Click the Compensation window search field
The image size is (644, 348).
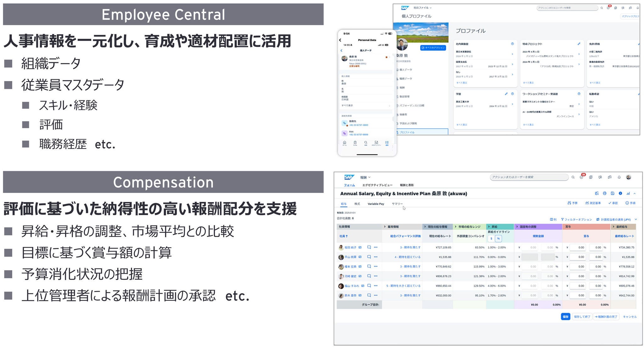tap(529, 177)
